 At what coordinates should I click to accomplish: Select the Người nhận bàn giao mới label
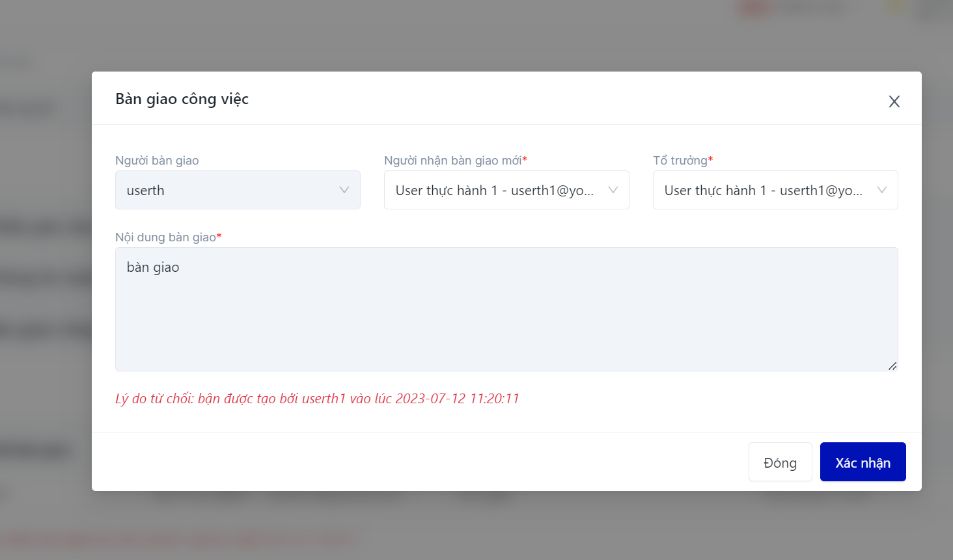(452, 161)
